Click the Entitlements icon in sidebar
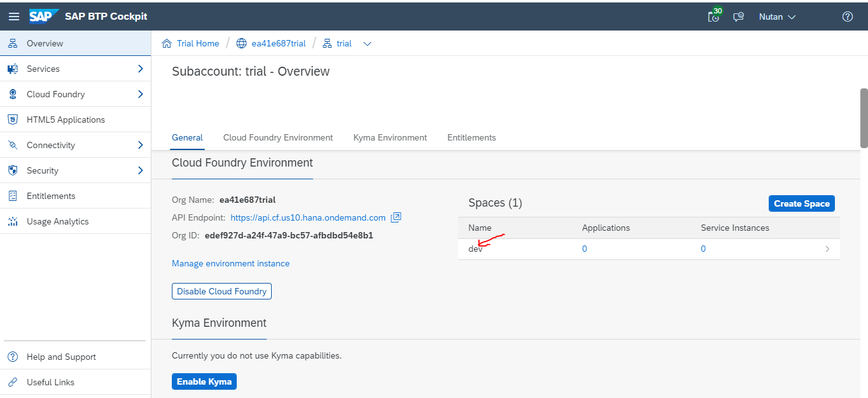The width and height of the screenshot is (868, 398). pyautogui.click(x=13, y=196)
